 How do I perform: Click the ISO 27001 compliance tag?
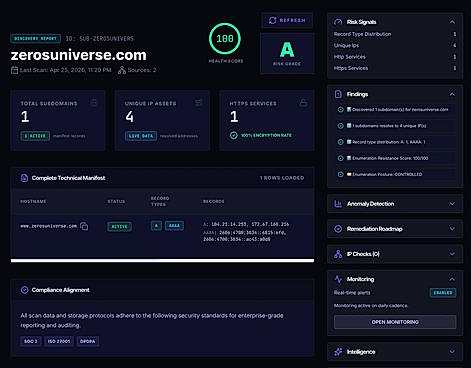[x=59, y=341]
